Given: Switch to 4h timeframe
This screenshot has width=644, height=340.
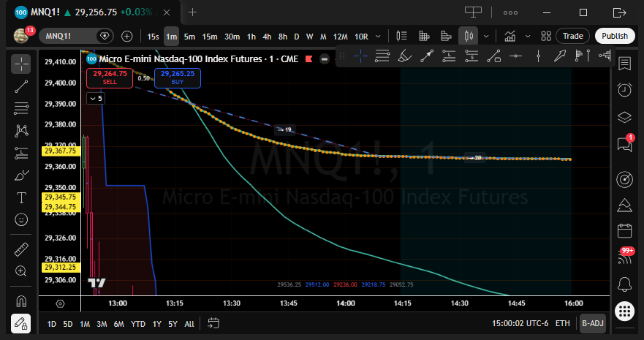Looking at the screenshot, I should point(267,37).
